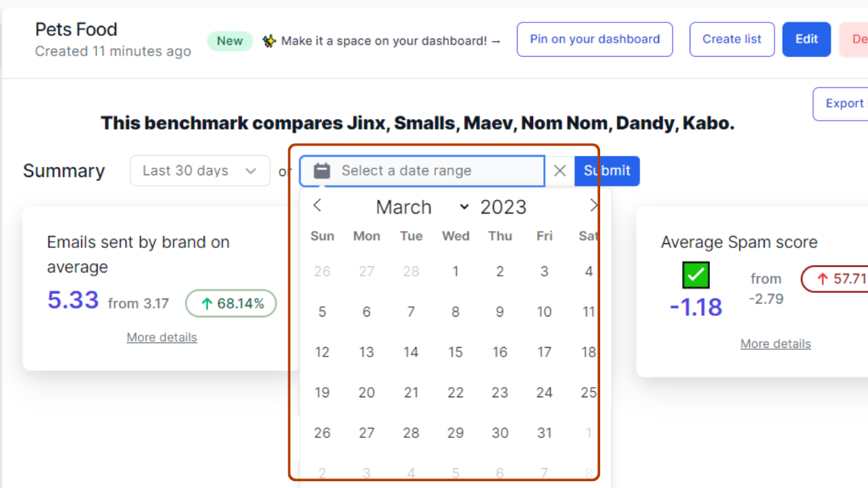
Task: Click the calendar icon in date range field
Action: [322, 171]
